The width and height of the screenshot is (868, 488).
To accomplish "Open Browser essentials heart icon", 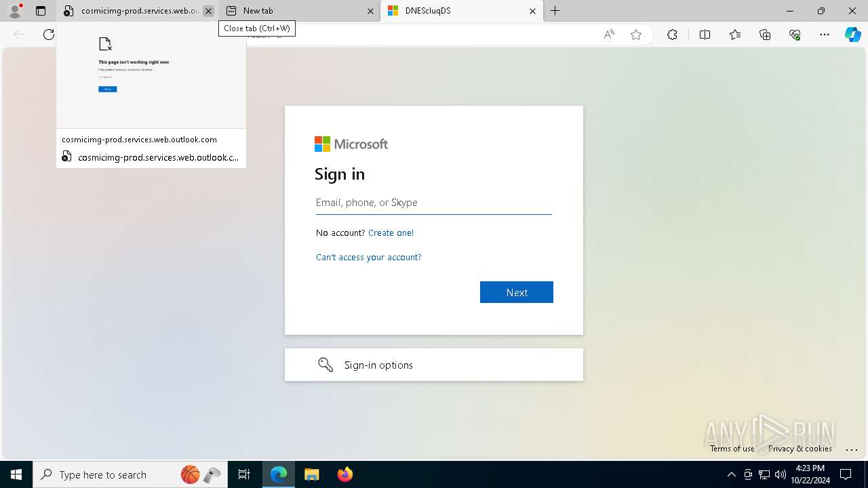I will (x=795, y=35).
